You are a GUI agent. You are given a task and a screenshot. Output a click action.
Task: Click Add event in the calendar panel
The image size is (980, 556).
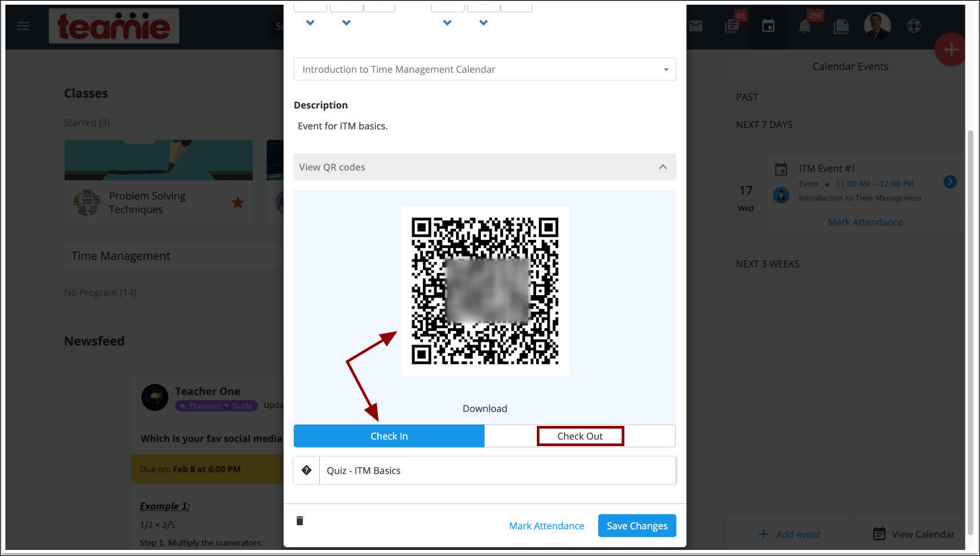(789, 534)
